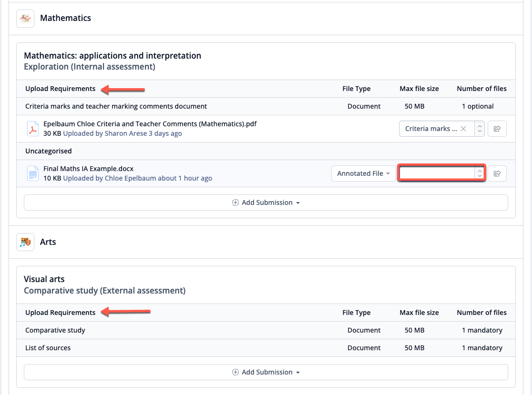Open the Annotated File dropdown

(363, 173)
